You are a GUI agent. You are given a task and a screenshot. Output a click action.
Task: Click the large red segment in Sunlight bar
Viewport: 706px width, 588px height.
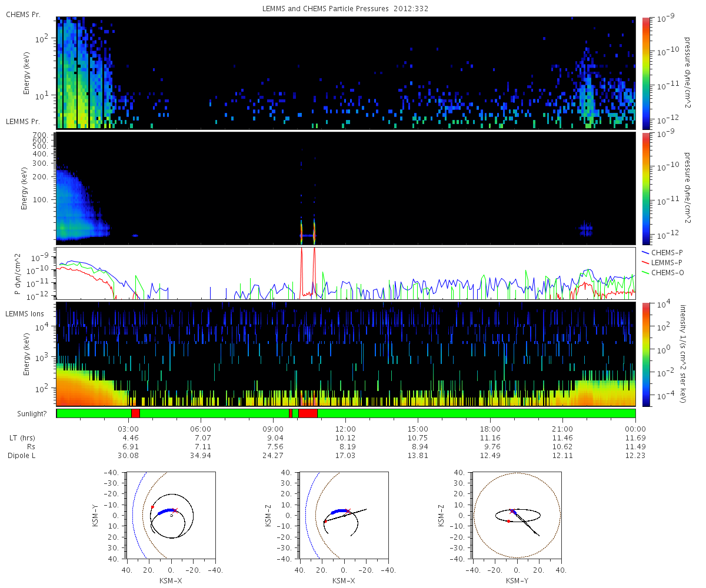(308, 413)
